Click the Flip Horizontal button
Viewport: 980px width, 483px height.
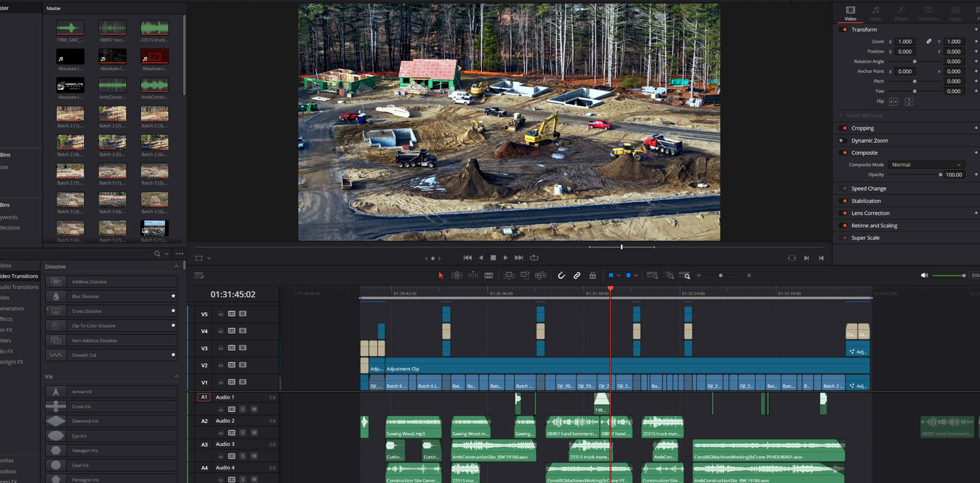click(893, 101)
